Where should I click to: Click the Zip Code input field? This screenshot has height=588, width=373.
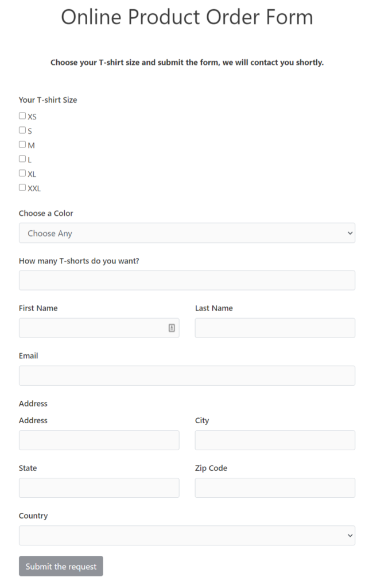[275, 488]
